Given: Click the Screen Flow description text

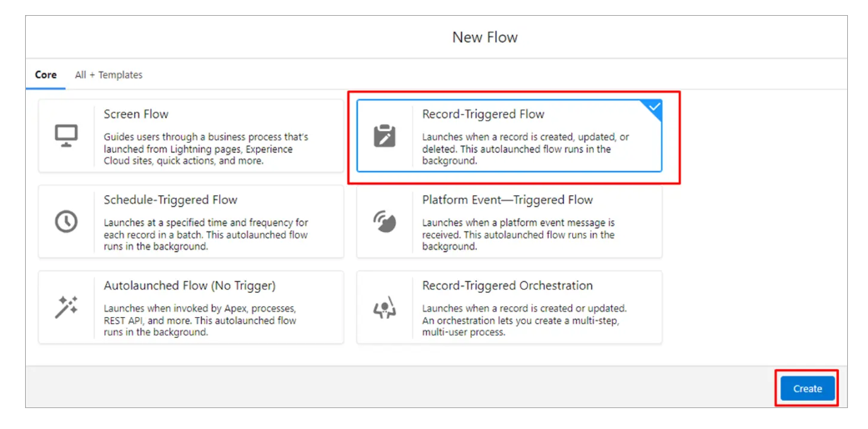Looking at the screenshot, I should point(205,149).
